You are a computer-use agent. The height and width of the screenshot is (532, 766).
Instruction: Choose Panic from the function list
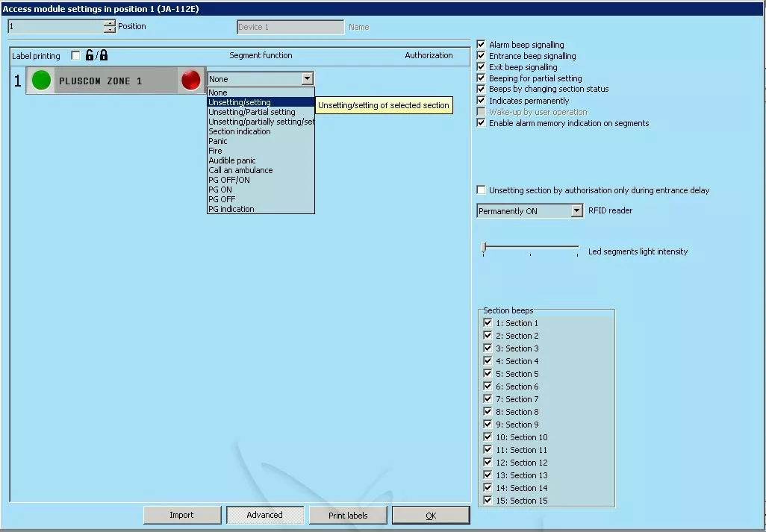click(x=261, y=141)
